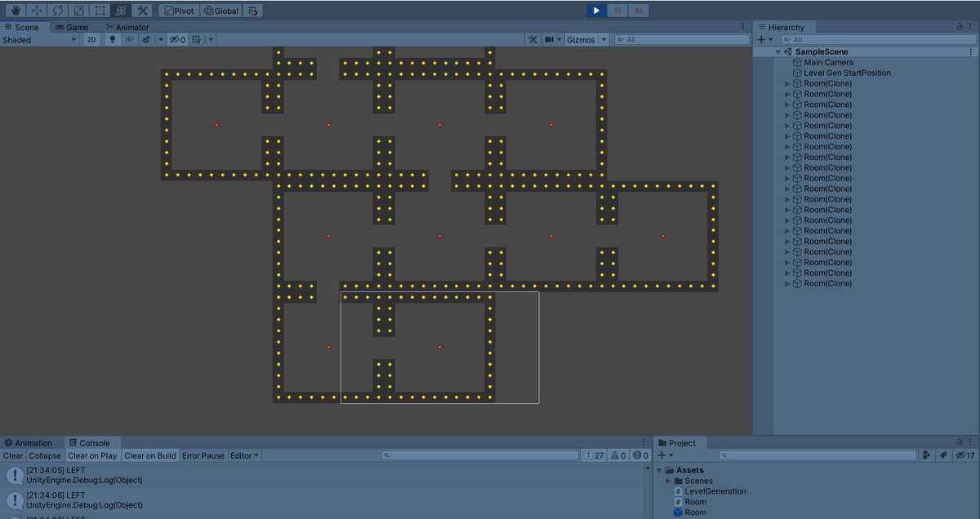This screenshot has height=519, width=980.
Task: Open the Shaded draw mode dropdown
Action: pos(40,39)
